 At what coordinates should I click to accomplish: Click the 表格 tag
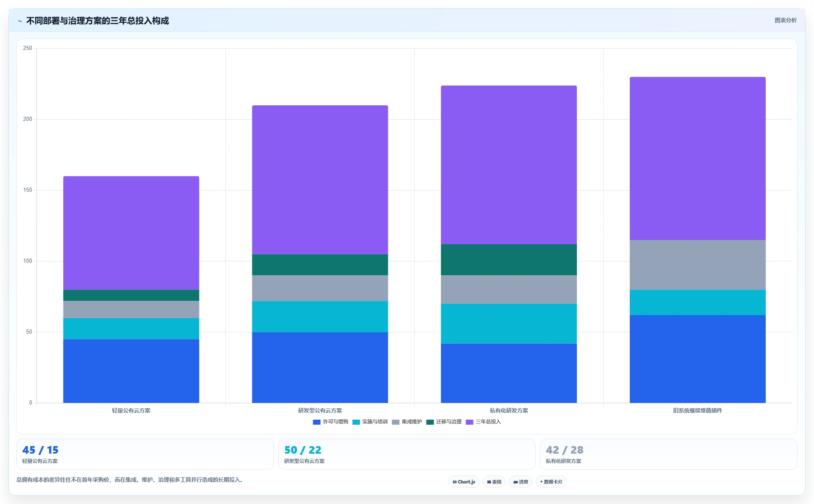point(494,482)
